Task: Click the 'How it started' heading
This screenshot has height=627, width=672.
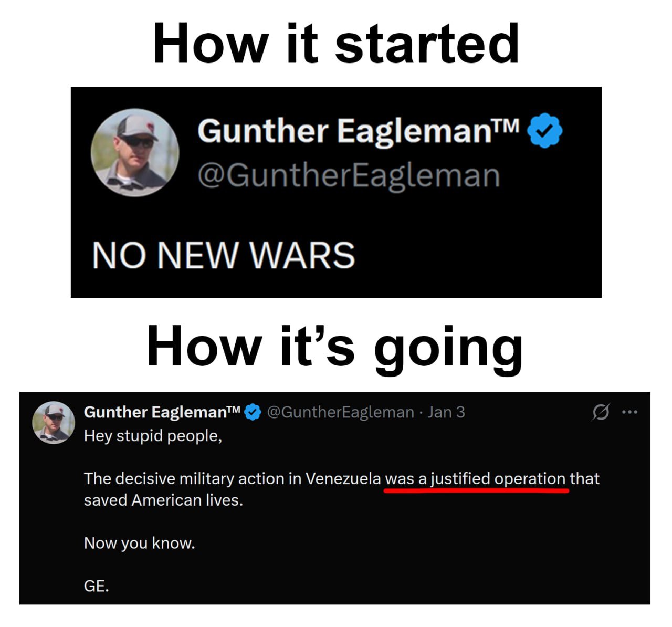Action: pos(336,44)
